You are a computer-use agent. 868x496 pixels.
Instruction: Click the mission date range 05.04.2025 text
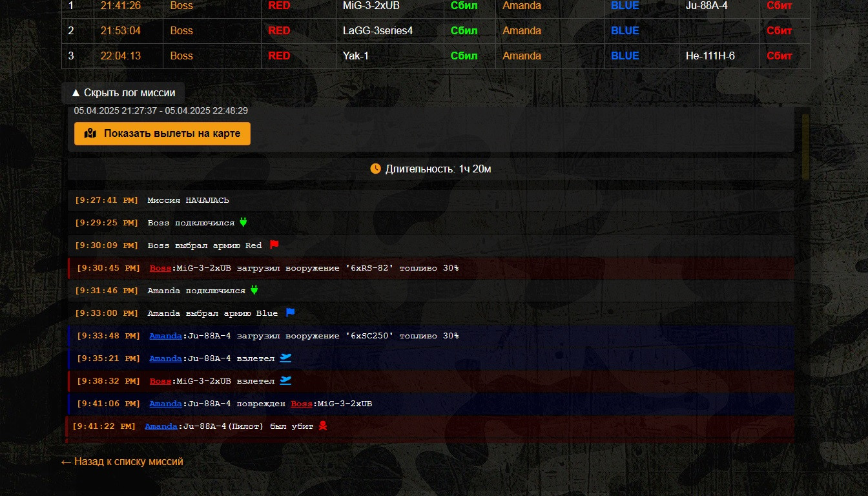pyautogui.click(x=161, y=110)
